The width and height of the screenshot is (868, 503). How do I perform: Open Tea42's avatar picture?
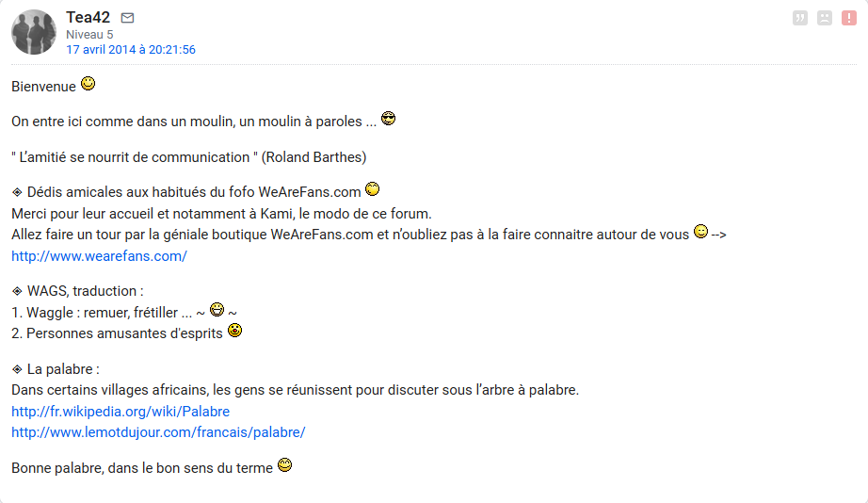click(34, 32)
